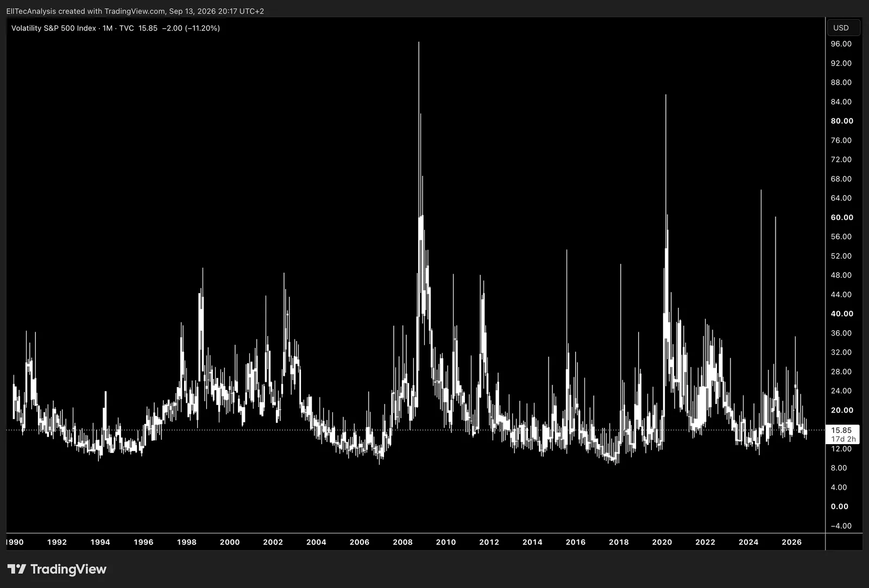Viewport: 869px width, 588px height.
Task: Click the 1990 time axis label
Action: click(x=15, y=542)
